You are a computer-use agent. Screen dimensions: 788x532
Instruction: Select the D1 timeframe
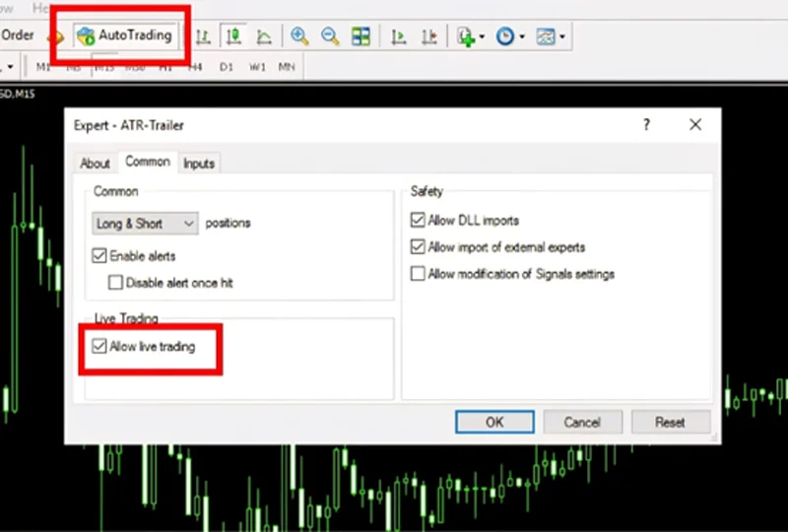[x=227, y=66]
